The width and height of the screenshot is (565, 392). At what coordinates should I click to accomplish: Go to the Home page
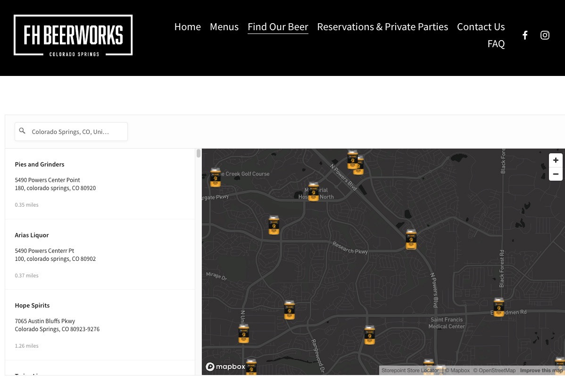tap(187, 27)
